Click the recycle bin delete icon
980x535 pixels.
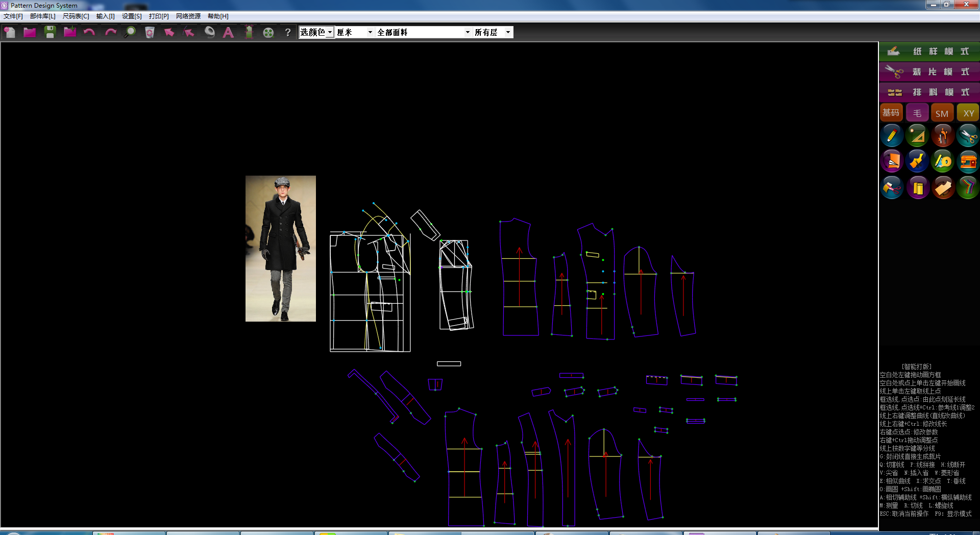coord(150,32)
